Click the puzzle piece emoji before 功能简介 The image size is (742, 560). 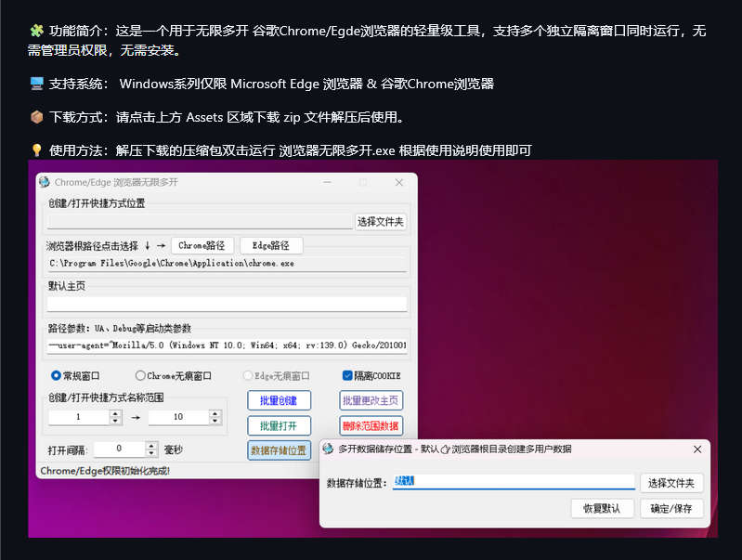pos(36,31)
